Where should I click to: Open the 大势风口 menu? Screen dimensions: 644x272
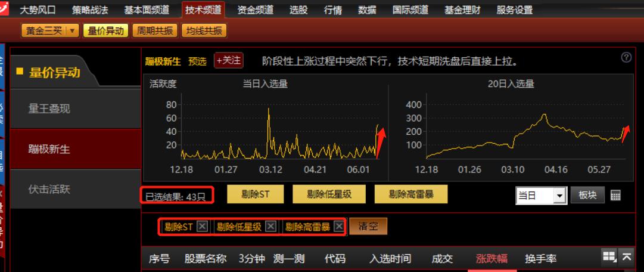pyautogui.click(x=38, y=10)
